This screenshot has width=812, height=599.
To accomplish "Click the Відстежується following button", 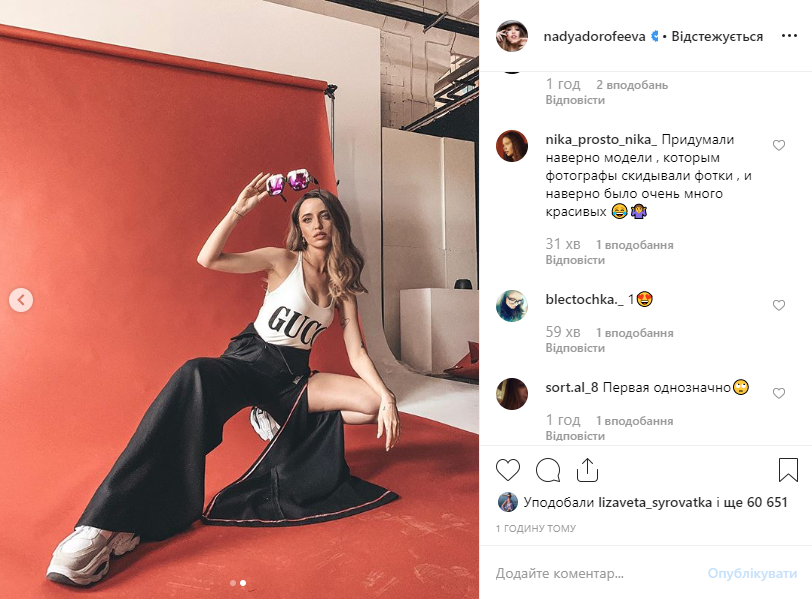I will 717,36.
